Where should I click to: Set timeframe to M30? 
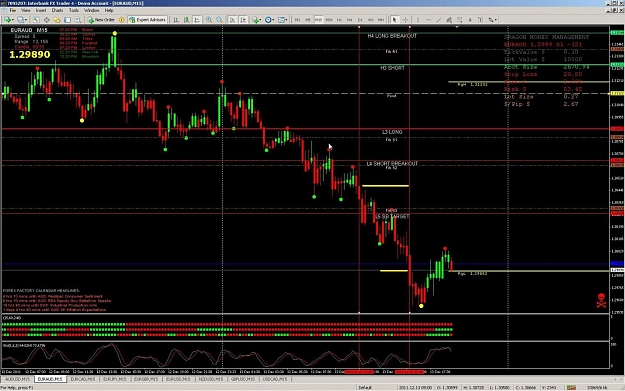point(329,20)
